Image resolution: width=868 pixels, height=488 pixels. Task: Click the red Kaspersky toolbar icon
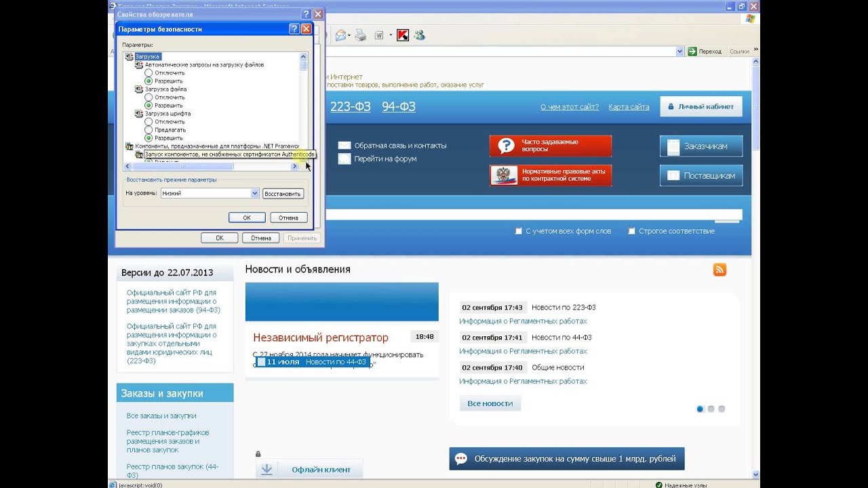402,35
